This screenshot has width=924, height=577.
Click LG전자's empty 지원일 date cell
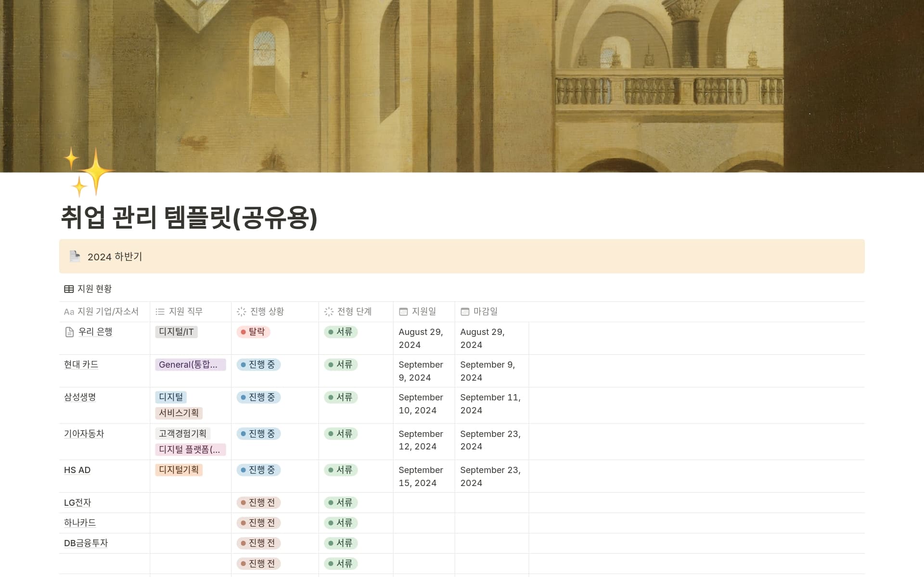point(423,502)
